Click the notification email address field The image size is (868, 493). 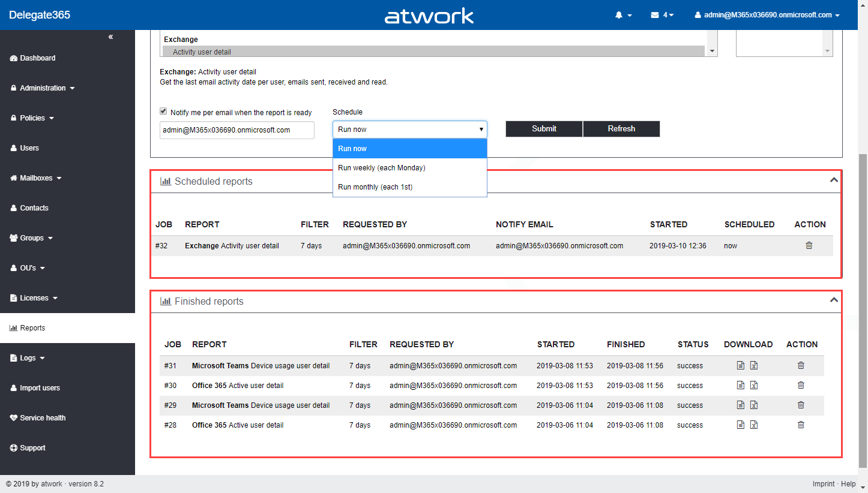click(x=237, y=130)
